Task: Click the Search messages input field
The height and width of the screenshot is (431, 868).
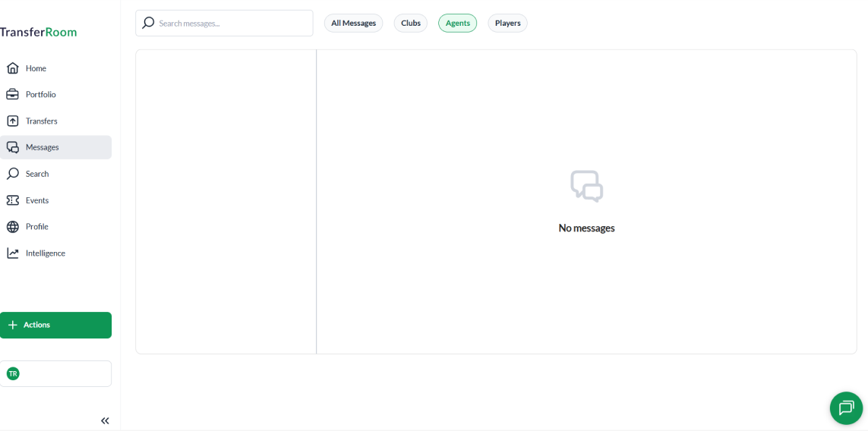Action: pos(232,24)
